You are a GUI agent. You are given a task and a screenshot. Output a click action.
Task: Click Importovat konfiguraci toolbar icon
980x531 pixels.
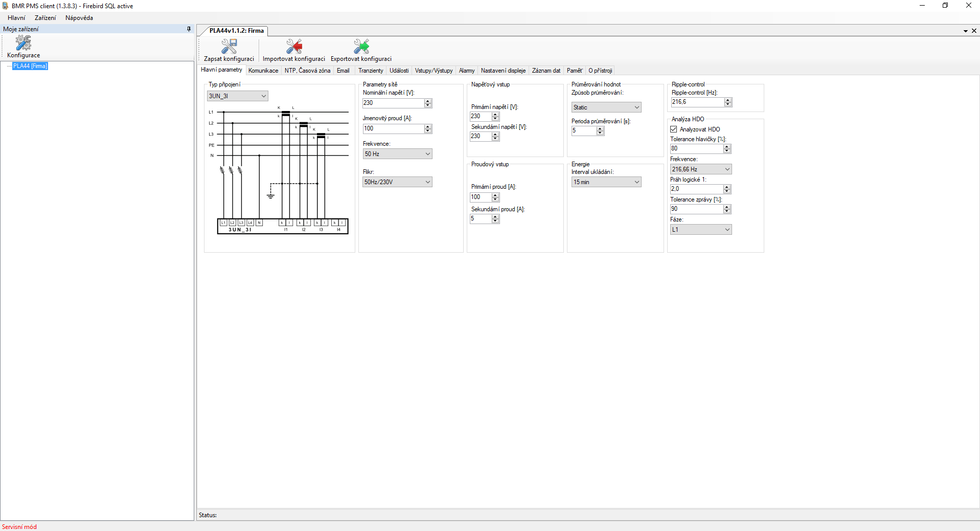[293, 47]
